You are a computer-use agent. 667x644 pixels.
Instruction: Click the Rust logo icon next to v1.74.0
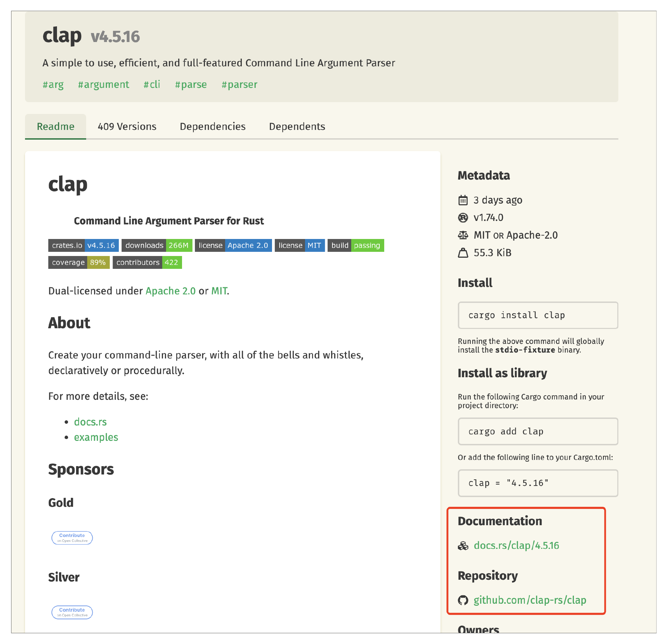click(463, 218)
